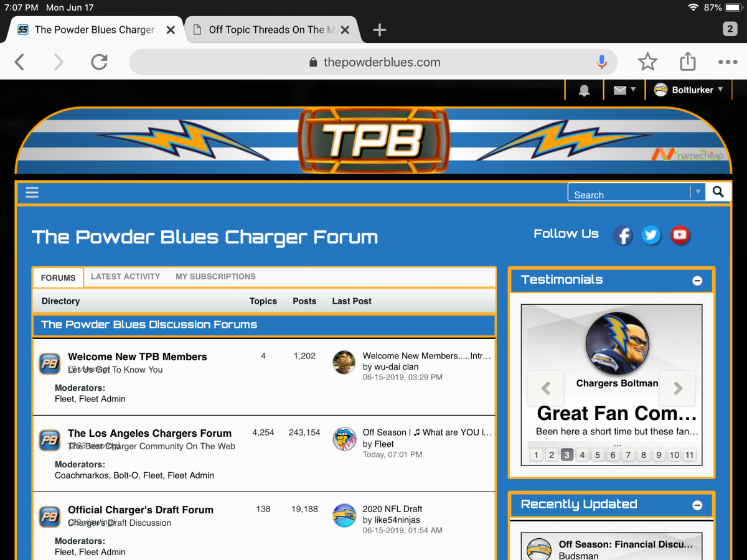Image resolution: width=747 pixels, height=560 pixels.
Task: Switch to Latest Activity tab
Action: coord(125,276)
